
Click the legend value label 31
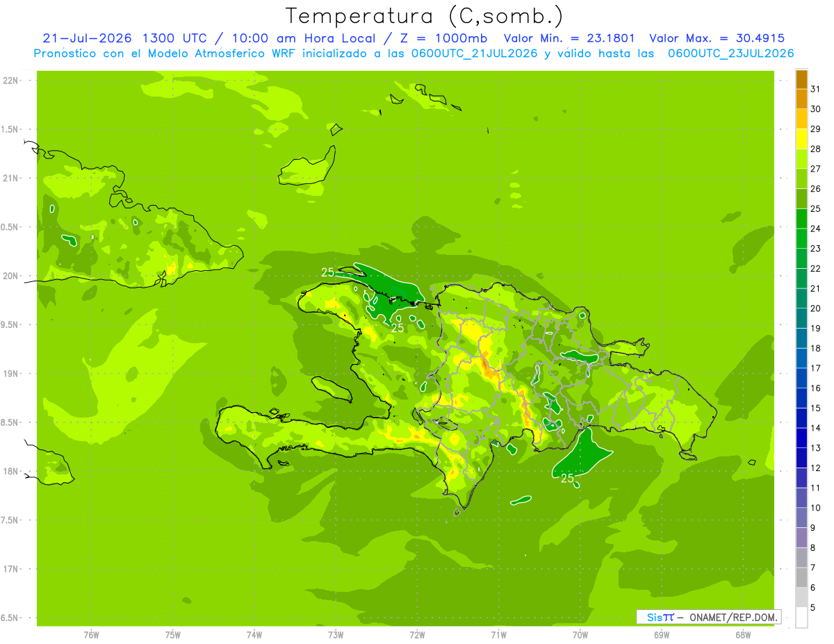tap(815, 89)
